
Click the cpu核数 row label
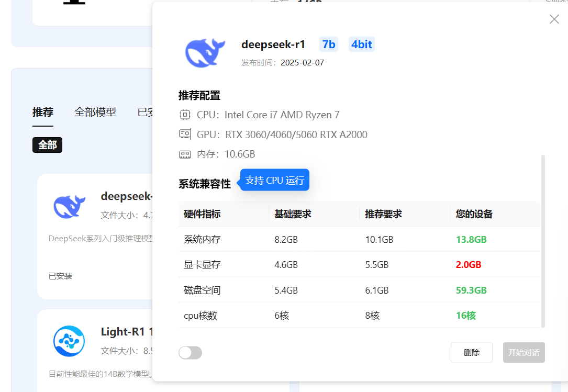[201, 316]
